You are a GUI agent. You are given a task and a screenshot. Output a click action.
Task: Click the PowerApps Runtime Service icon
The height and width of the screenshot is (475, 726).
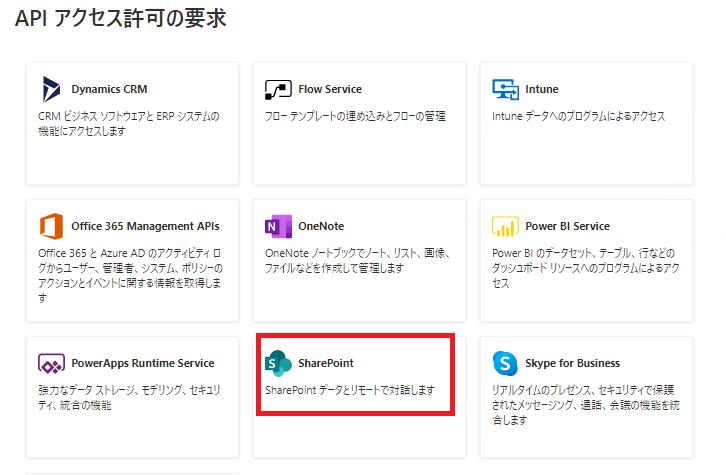click(x=51, y=363)
